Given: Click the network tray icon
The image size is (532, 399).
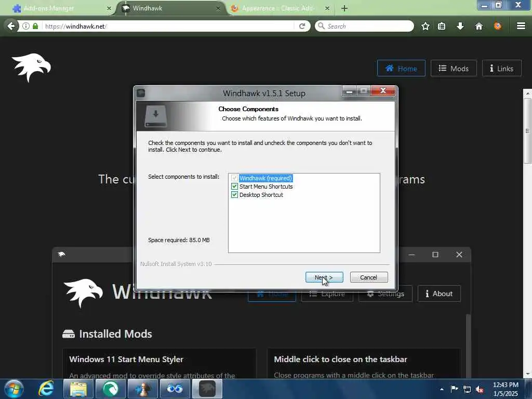Looking at the screenshot, I should 467,390.
